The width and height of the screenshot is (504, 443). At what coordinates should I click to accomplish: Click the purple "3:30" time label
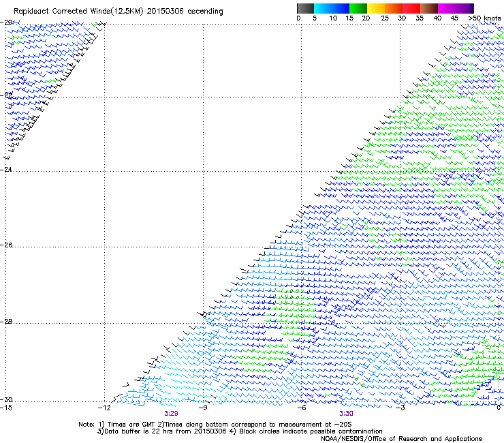[x=346, y=414]
